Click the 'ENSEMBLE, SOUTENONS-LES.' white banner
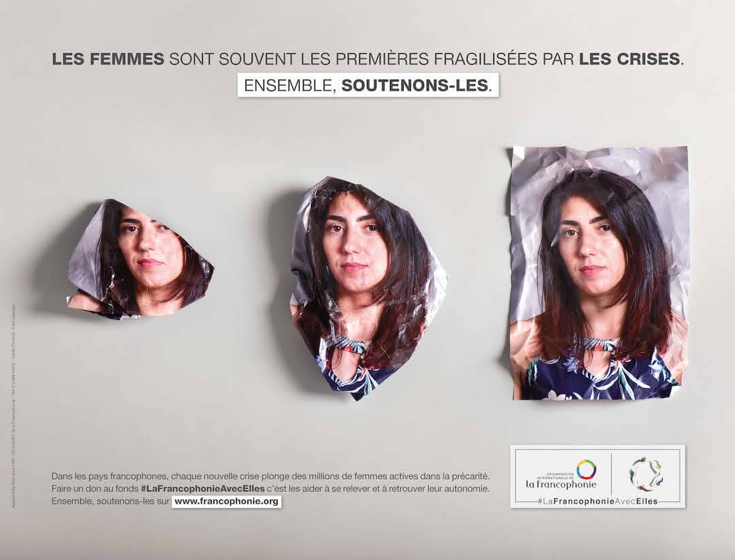 coord(368,85)
